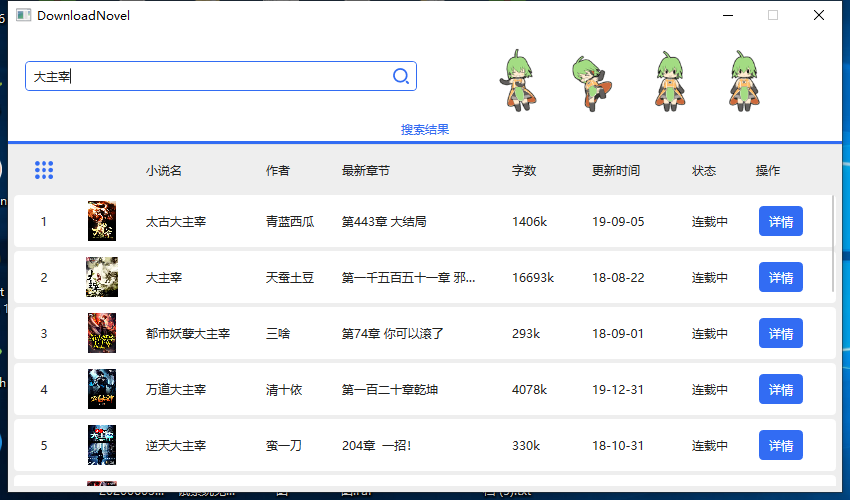Screen dimensions: 850x500
Task: Click the fourth green-haired character icon
Action: 744,81
